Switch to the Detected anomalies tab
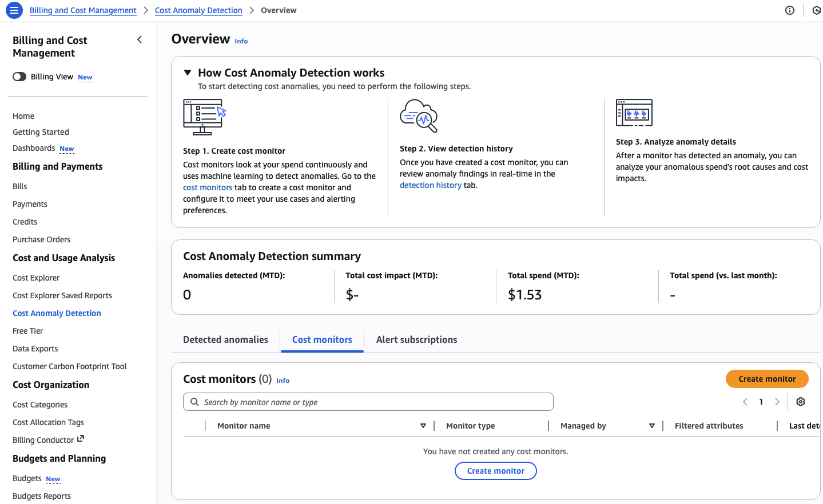The height and width of the screenshot is (504, 823). tap(225, 339)
